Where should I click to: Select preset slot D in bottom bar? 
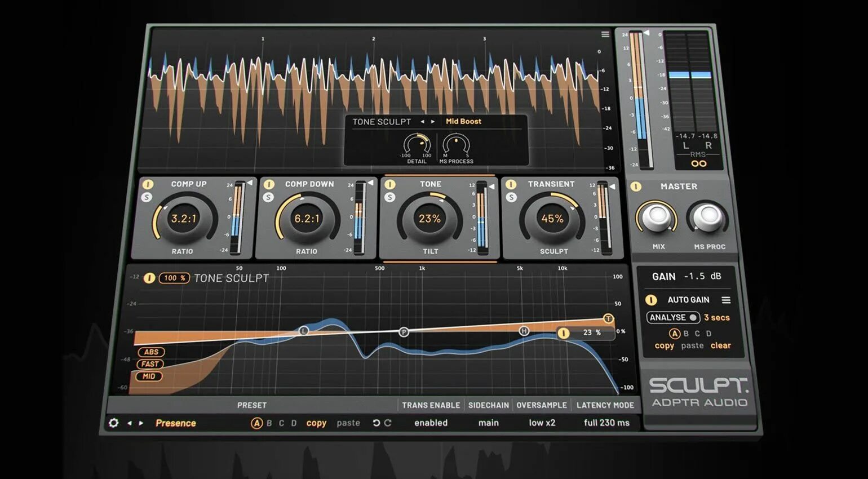tap(294, 423)
